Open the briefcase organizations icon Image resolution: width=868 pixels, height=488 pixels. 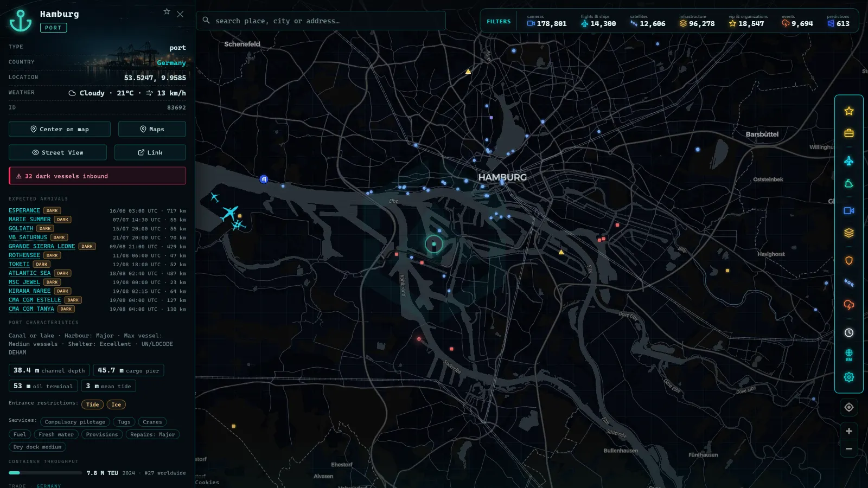click(x=849, y=133)
